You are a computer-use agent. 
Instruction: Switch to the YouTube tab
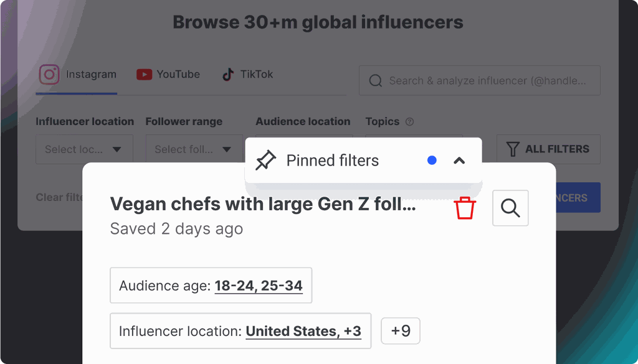[x=168, y=75]
